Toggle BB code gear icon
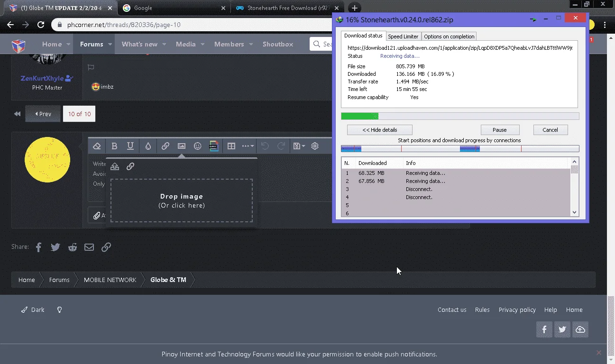615x364 pixels. pos(315,146)
